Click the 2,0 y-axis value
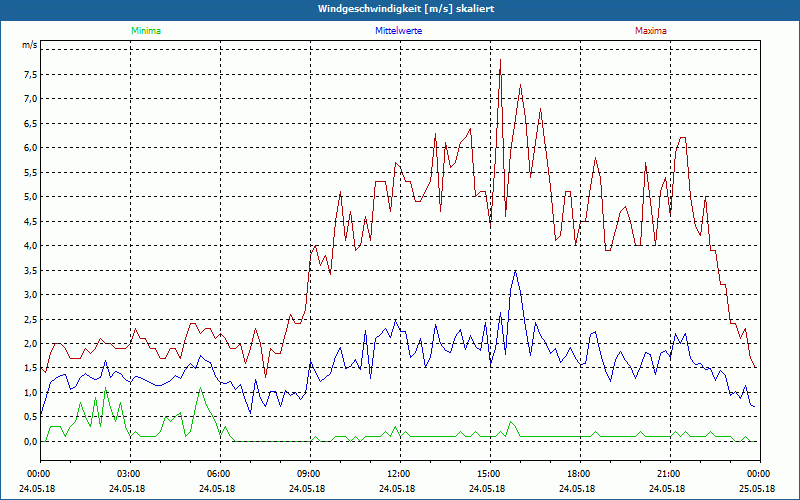The width and height of the screenshot is (800, 500). pos(31,344)
